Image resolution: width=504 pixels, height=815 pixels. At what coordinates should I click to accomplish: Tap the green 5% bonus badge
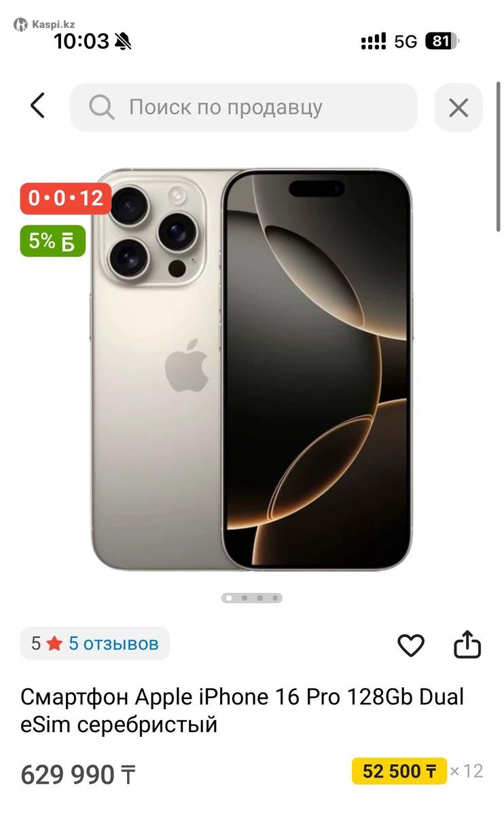click(53, 240)
